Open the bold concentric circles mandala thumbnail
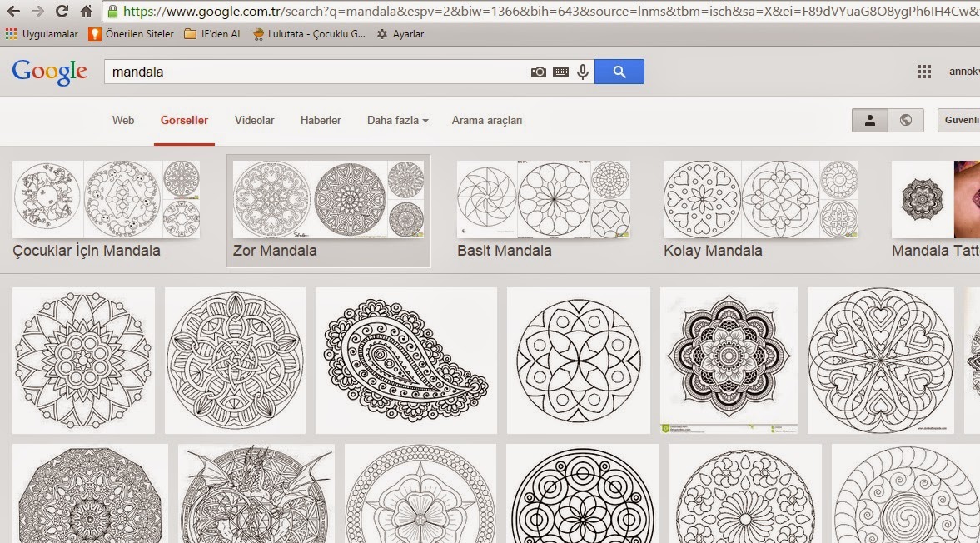Image resolution: width=980 pixels, height=543 pixels. point(583,494)
